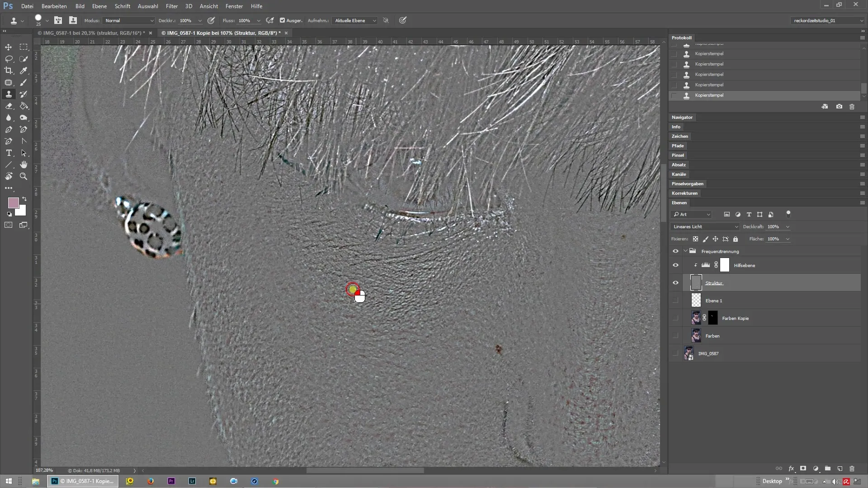The width and height of the screenshot is (868, 488).
Task: Show the IMG_0587 layer
Action: [675, 353]
